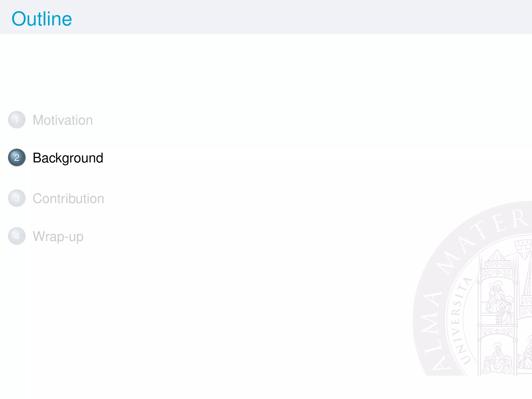Click the highlighted number 2 bullet

click(x=17, y=157)
